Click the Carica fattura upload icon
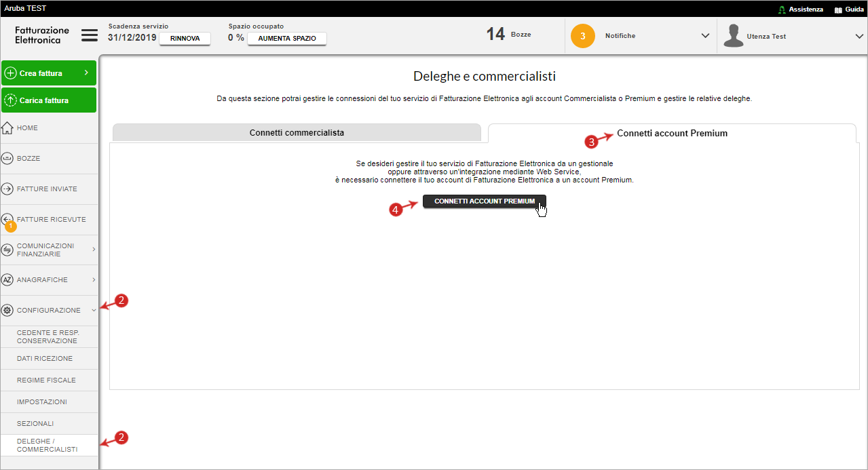 pos(10,100)
